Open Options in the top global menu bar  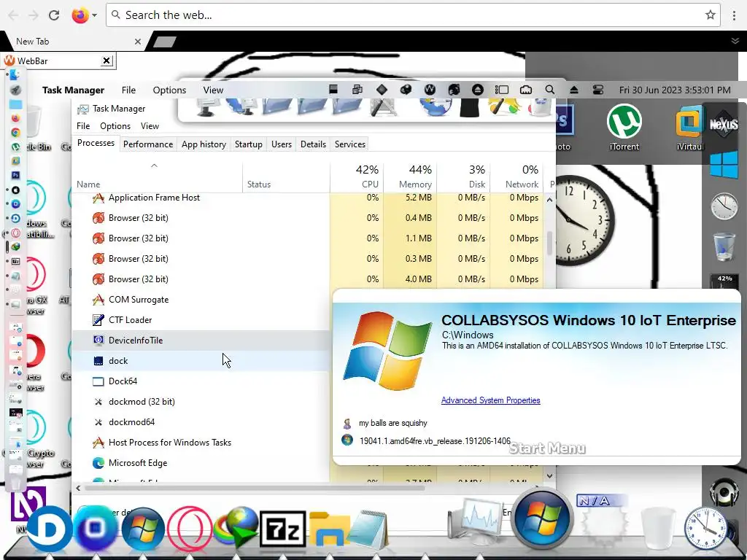[169, 90]
